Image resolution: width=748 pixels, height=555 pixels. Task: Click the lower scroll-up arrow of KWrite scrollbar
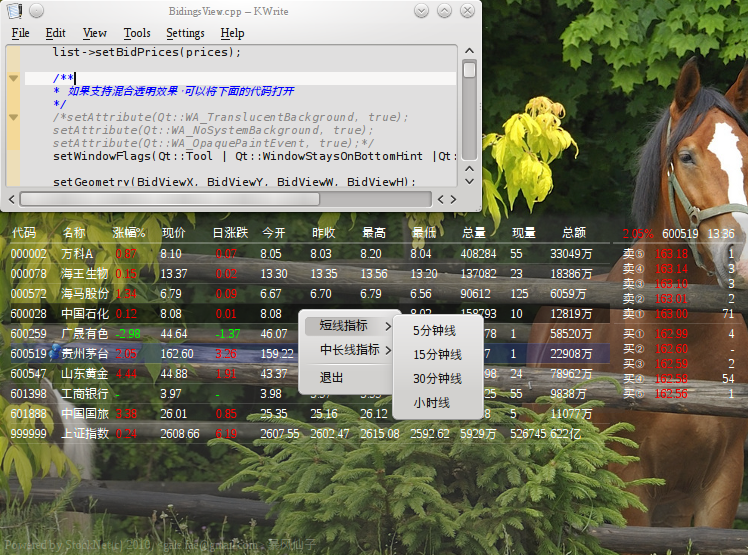point(469,169)
